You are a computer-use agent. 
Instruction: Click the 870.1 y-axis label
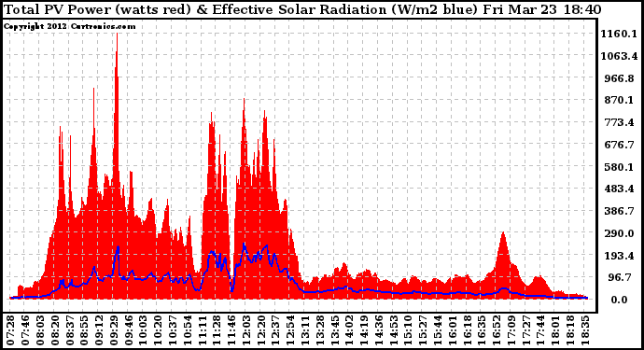(x=619, y=100)
